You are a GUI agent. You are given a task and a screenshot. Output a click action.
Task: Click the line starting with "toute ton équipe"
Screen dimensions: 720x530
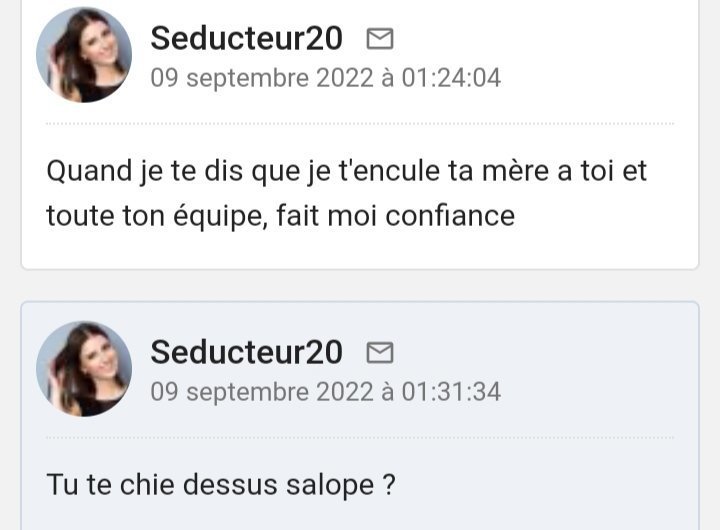[280, 214]
